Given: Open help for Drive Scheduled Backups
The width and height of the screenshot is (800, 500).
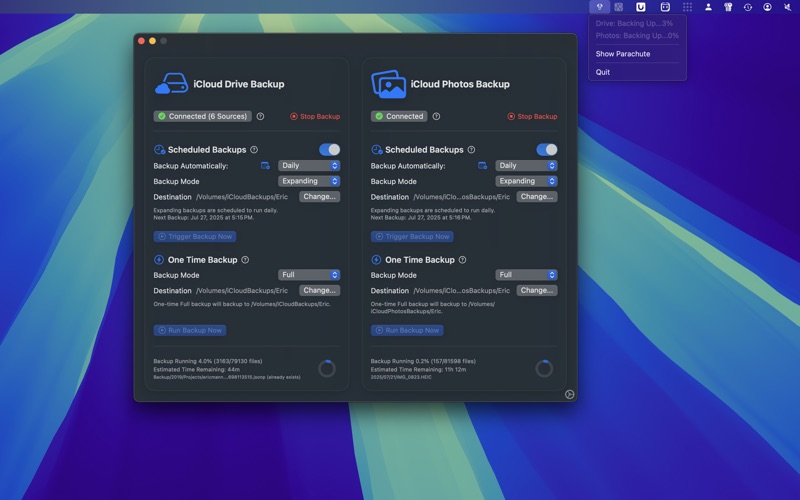Looking at the screenshot, I should coord(254,149).
